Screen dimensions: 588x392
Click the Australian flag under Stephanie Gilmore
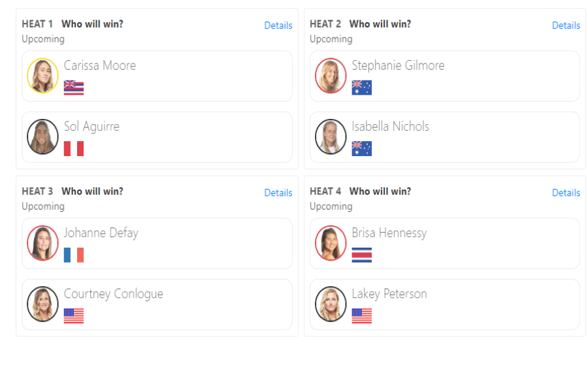[x=361, y=88]
